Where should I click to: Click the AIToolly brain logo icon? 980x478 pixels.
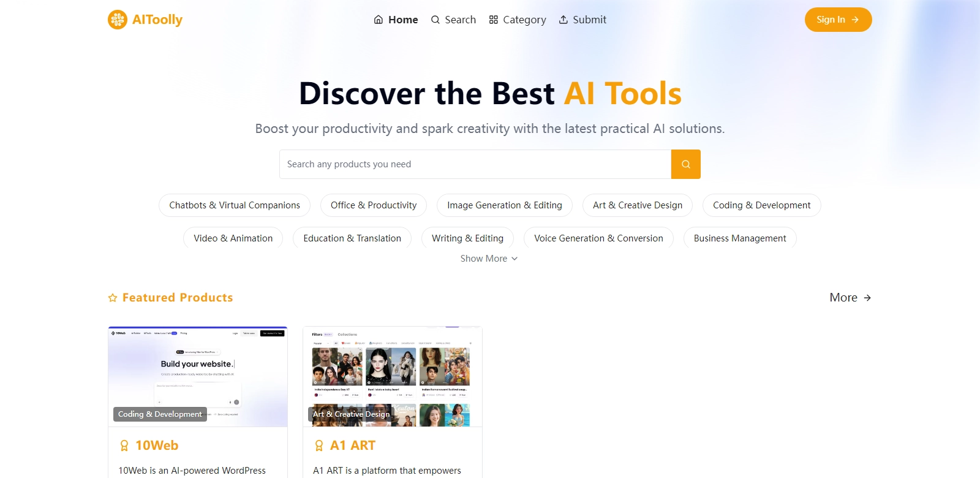[118, 20]
